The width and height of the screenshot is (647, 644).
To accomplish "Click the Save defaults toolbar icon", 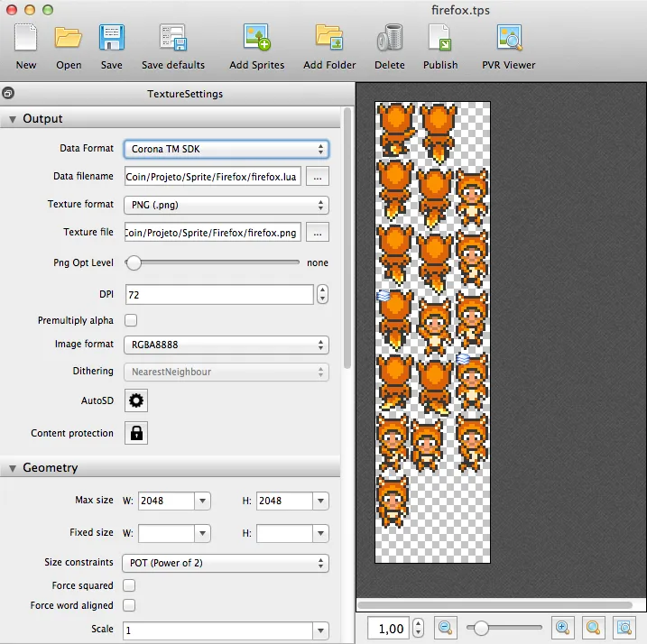I will pos(173,38).
